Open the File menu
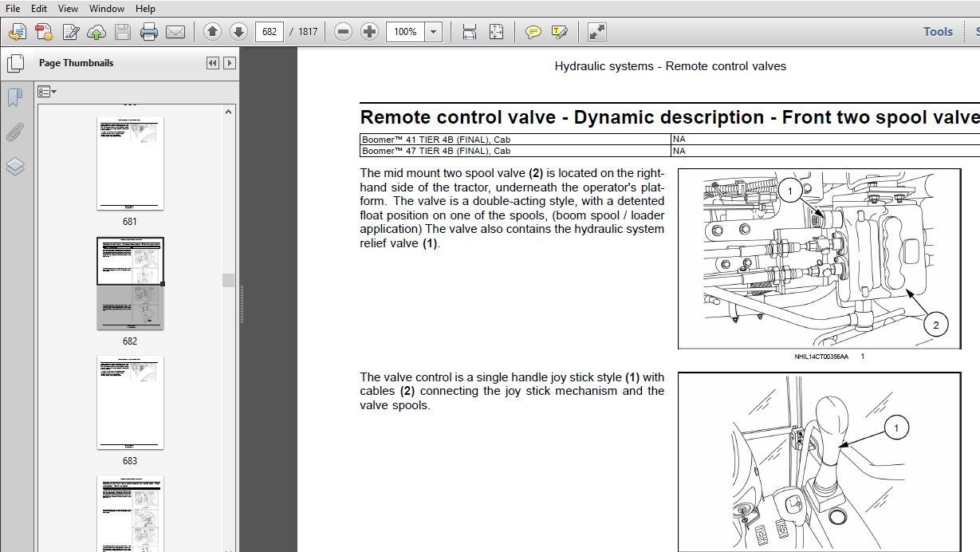The width and height of the screenshot is (980, 552). pos(13,8)
